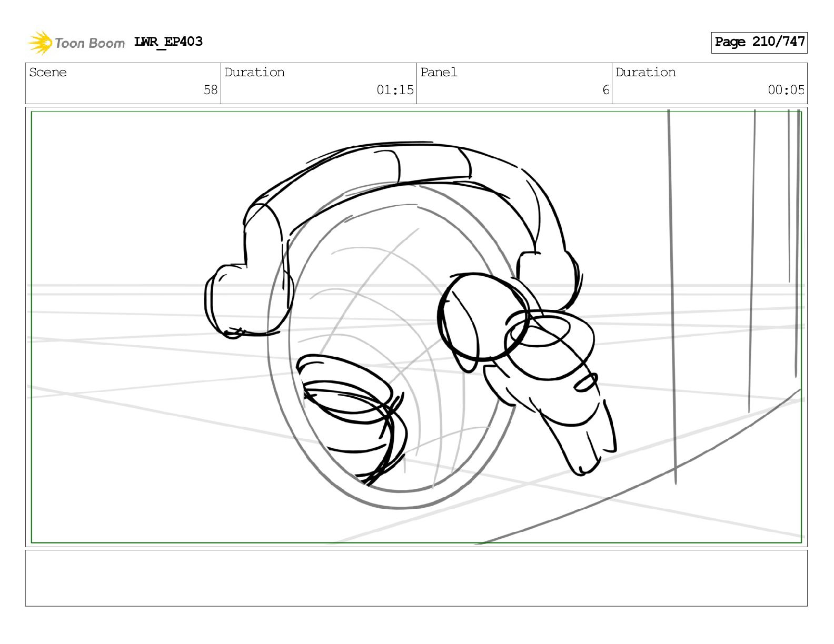Image resolution: width=834 pixels, height=644 pixels.
Task: Click the panel Duration value 00:05
Action: pyautogui.click(x=786, y=90)
